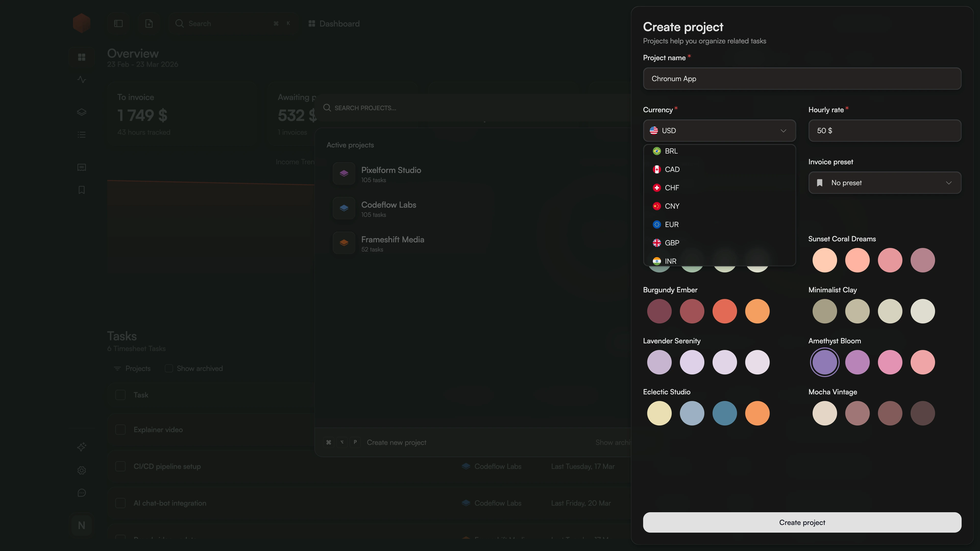980x551 pixels.
Task: Check the Explainer video task checkbox
Action: pos(121,429)
